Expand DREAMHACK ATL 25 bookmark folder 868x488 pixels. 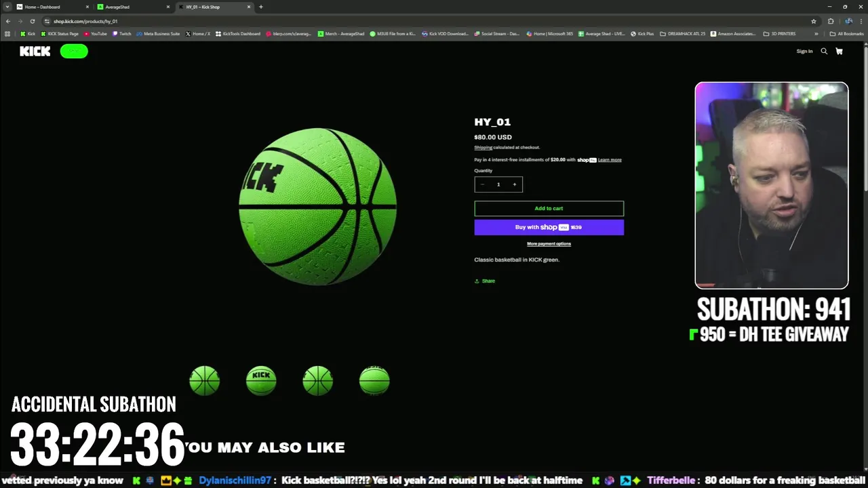683,33
